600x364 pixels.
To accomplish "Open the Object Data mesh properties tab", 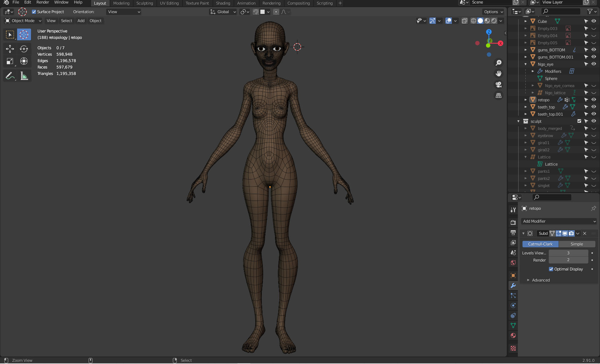I will pos(513,325).
